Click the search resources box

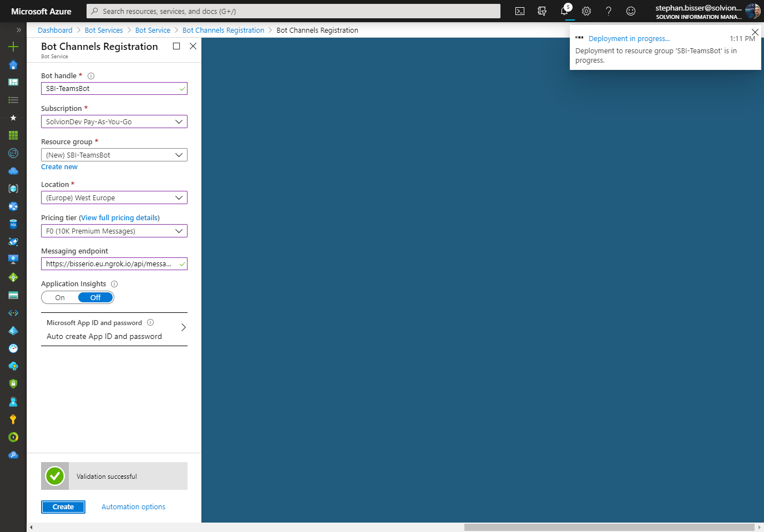(x=294, y=11)
